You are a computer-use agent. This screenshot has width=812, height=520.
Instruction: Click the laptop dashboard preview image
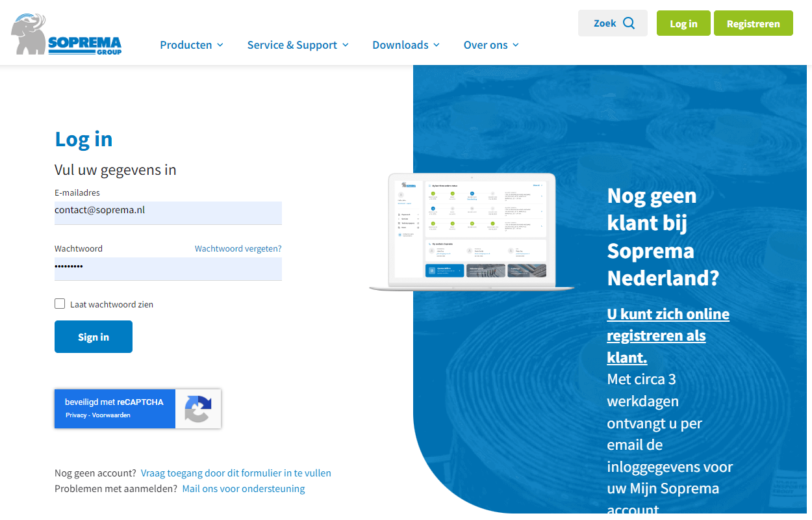472,231
